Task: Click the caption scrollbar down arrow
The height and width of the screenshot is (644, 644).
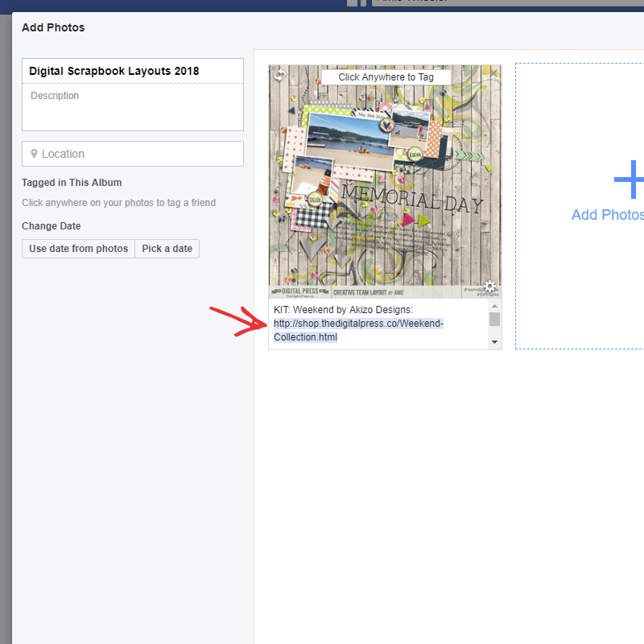Action: point(494,341)
